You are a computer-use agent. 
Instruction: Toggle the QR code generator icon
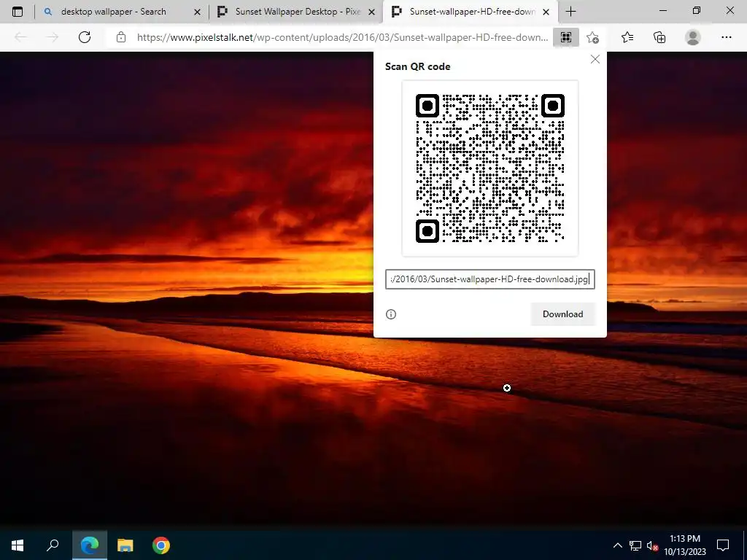pyautogui.click(x=566, y=37)
